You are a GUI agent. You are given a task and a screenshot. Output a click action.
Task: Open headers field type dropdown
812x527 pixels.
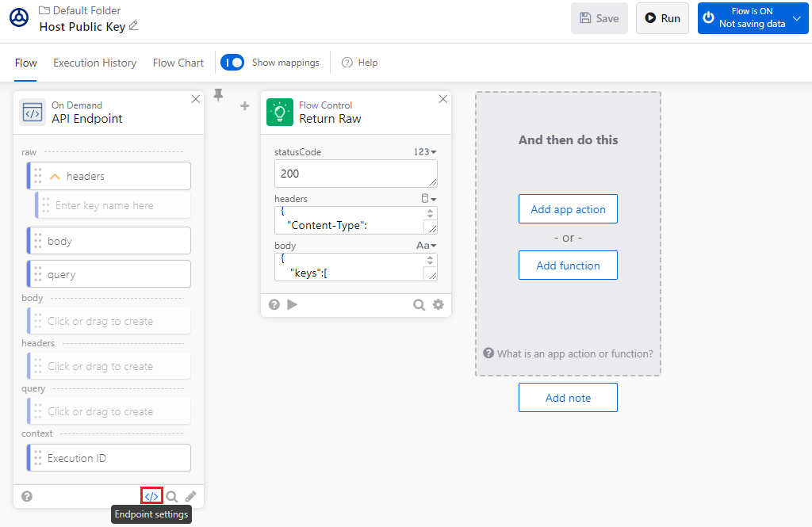click(428, 199)
